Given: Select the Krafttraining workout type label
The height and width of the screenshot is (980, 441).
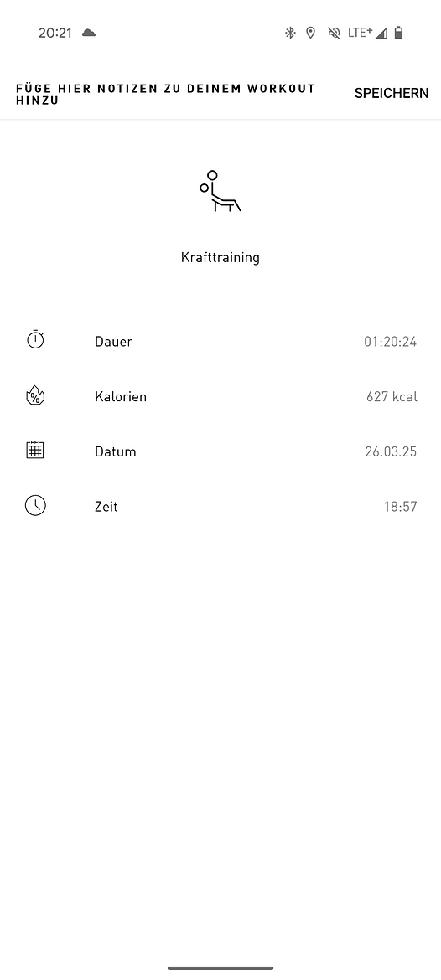Looking at the screenshot, I should click(x=220, y=257).
